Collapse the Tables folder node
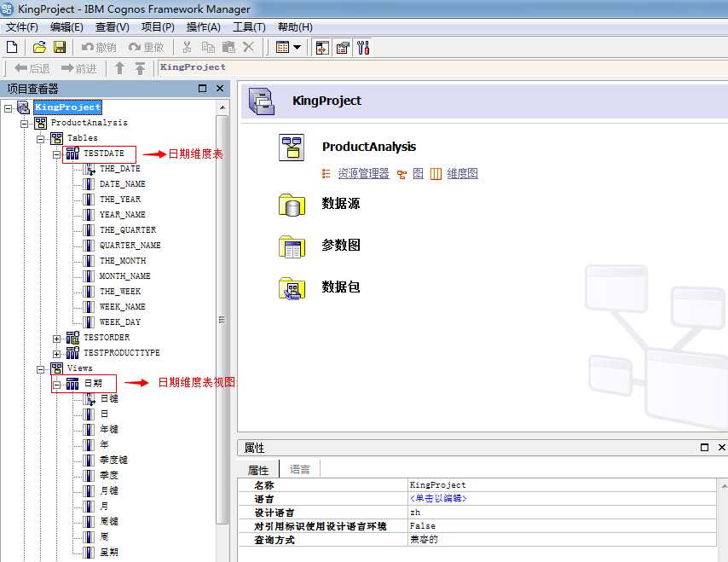This screenshot has height=562, width=728. (41, 139)
